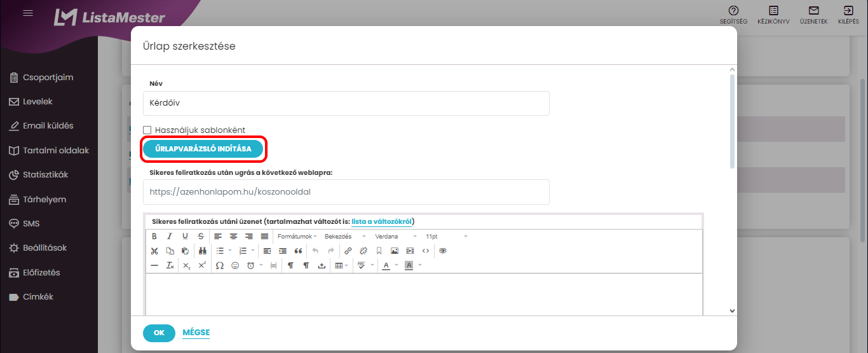Click the binoculars find and replace icon
The height and width of the screenshot is (353, 868).
click(203, 251)
